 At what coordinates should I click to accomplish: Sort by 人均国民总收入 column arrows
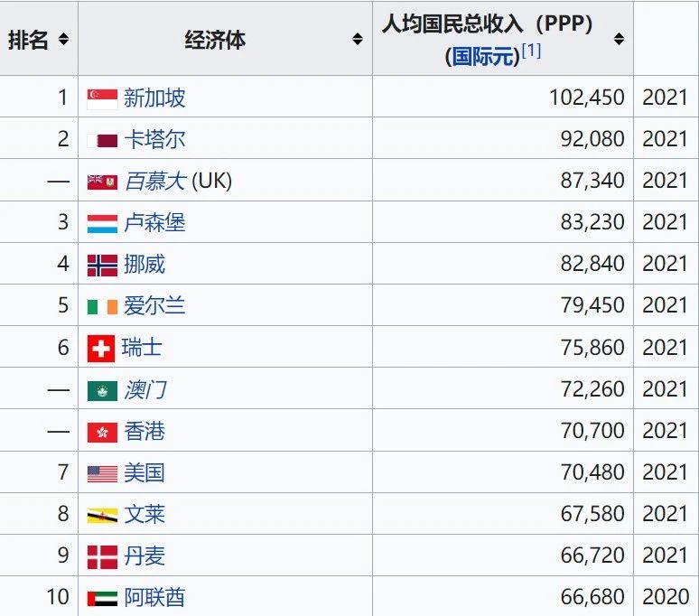click(619, 39)
